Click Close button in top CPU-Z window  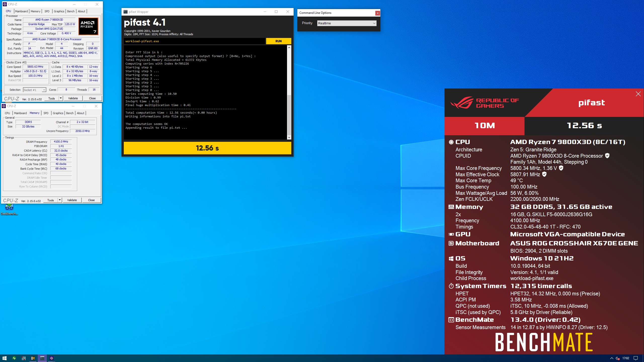(x=92, y=99)
